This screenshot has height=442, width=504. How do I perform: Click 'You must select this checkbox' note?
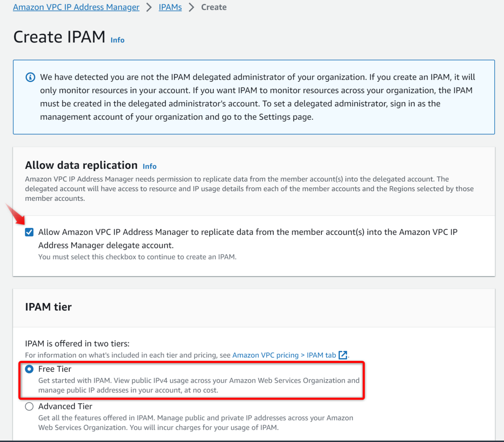(137, 257)
